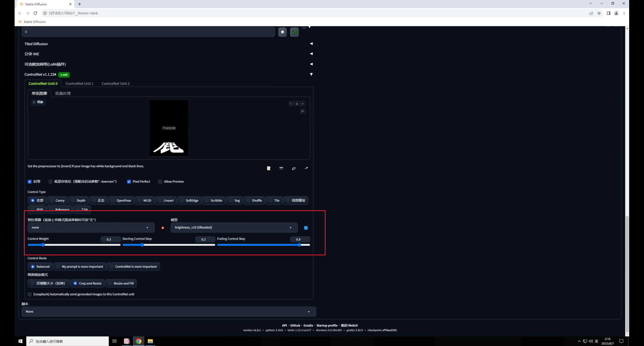Switch to ControlNet Unit 1 tab
Screen dimensions: 644x346
click(x=79, y=84)
